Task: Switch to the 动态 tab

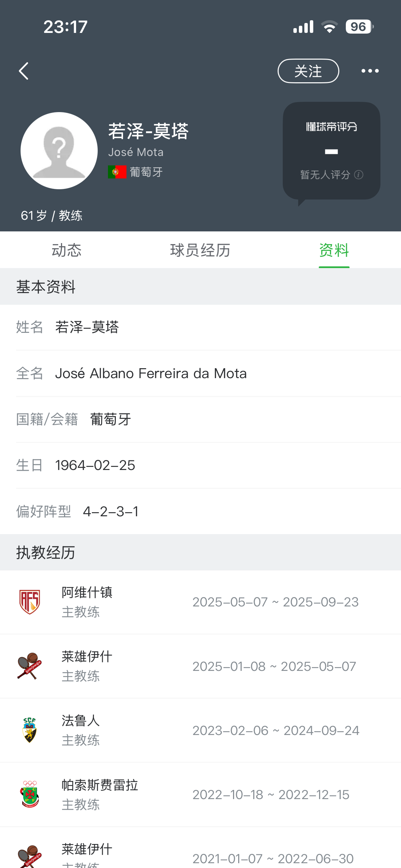Action: (66, 250)
